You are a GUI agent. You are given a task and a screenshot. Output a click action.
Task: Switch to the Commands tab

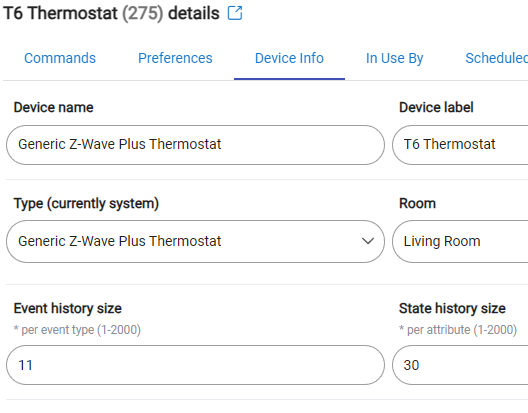(60, 58)
